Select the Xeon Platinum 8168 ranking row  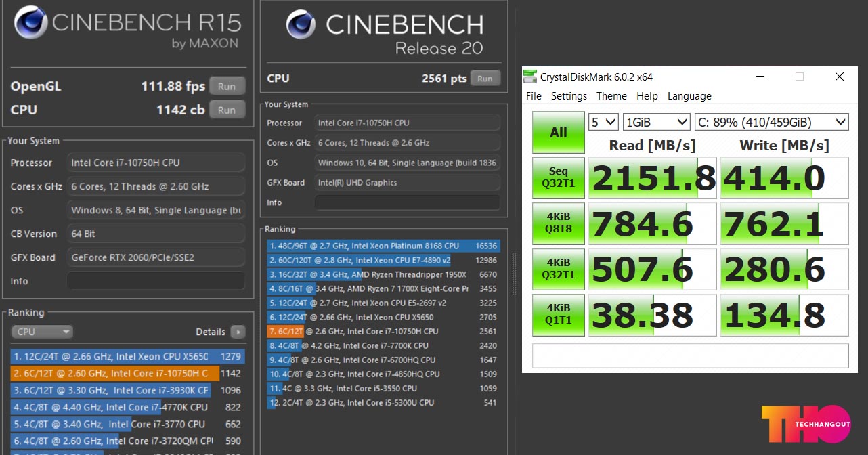pos(383,246)
